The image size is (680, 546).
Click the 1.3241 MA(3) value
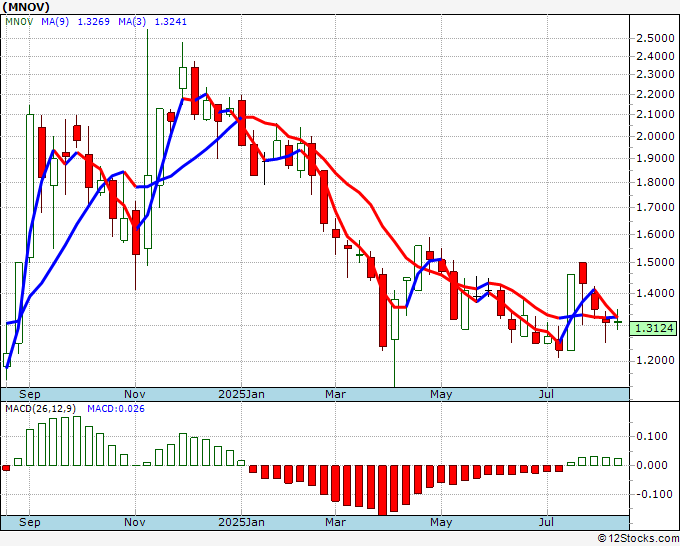pos(171,22)
